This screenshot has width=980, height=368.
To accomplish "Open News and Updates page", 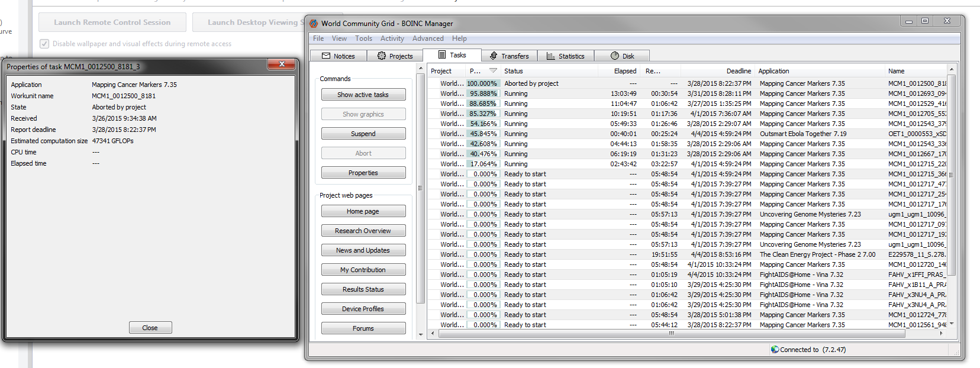I will [x=363, y=250].
